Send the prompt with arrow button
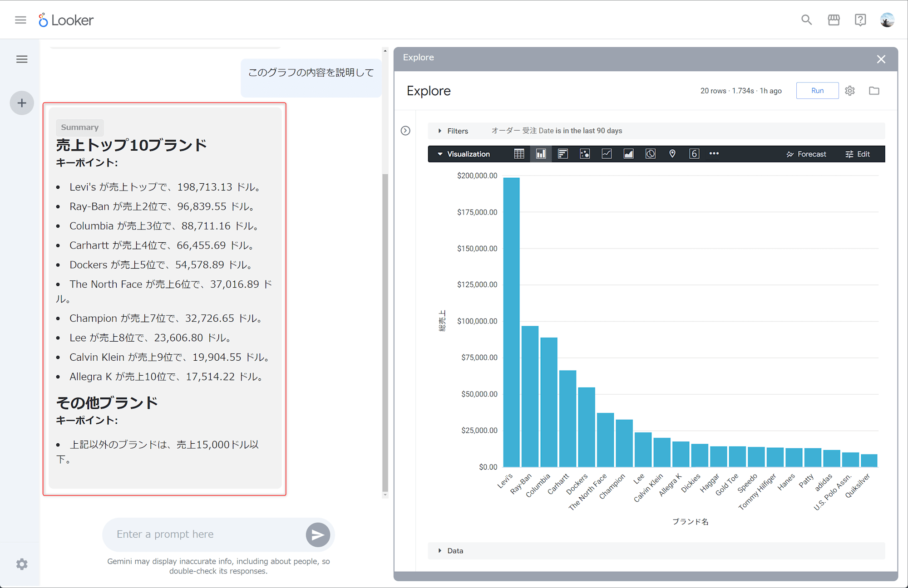 tap(318, 535)
